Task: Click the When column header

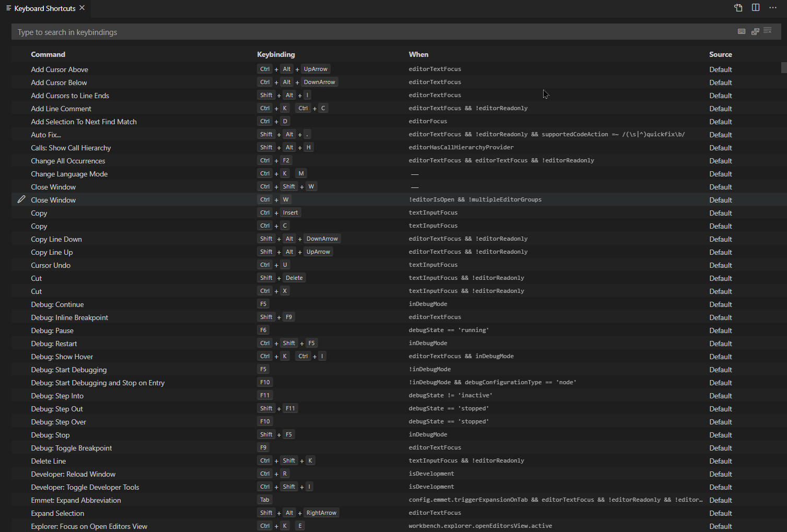Action: (418, 54)
